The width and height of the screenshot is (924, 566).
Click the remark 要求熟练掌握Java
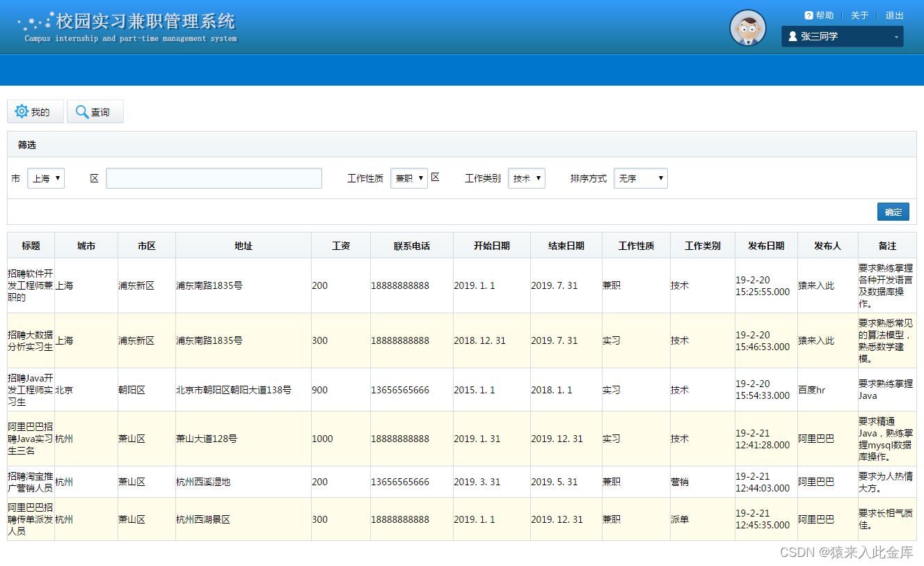click(886, 390)
